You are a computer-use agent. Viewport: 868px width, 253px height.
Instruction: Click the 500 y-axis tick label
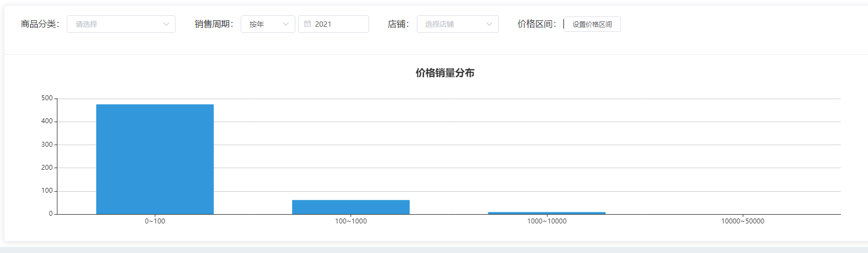point(47,99)
